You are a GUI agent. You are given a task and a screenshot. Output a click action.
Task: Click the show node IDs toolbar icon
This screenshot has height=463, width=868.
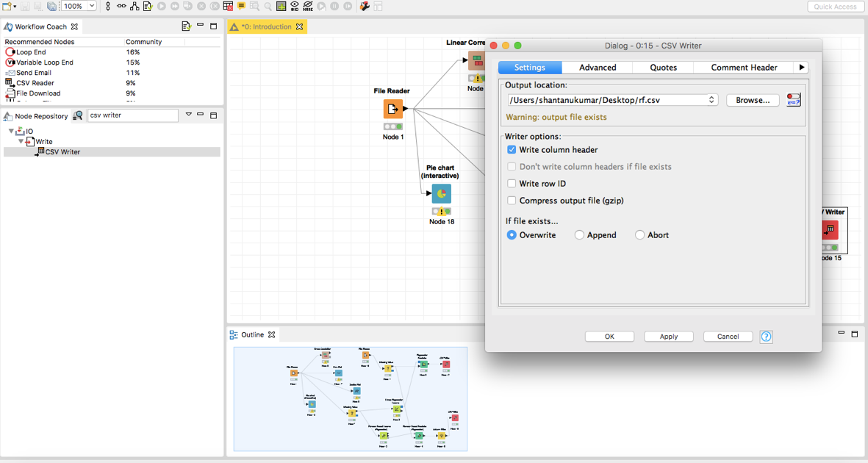tap(294, 6)
